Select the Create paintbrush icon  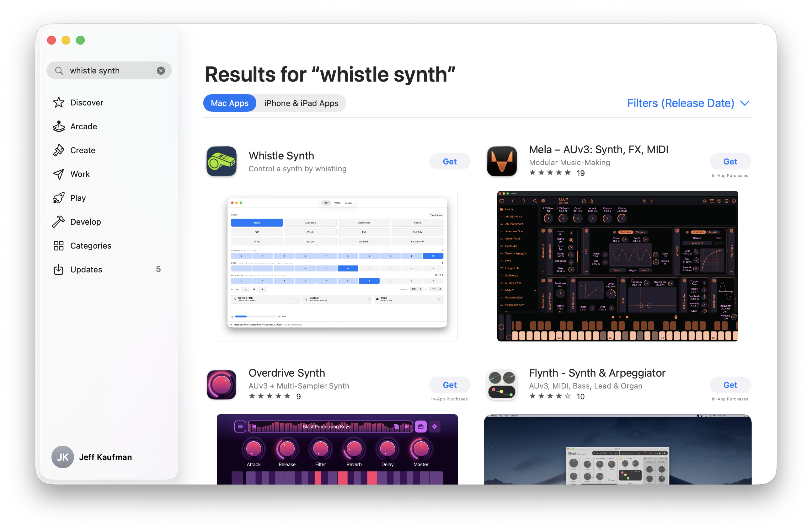[x=59, y=150]
